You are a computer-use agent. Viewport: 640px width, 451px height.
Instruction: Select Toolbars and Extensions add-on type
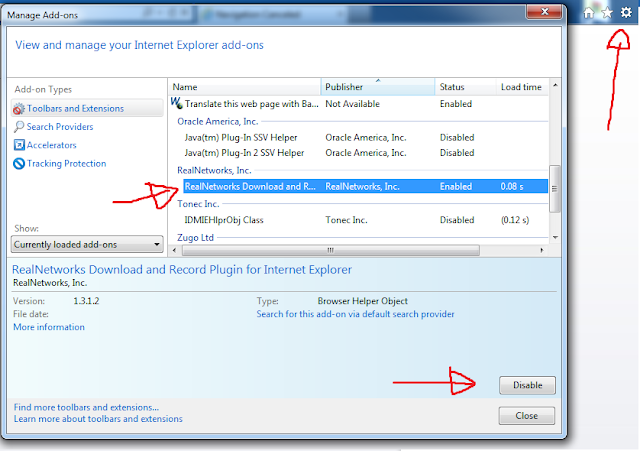coord(87,109)
